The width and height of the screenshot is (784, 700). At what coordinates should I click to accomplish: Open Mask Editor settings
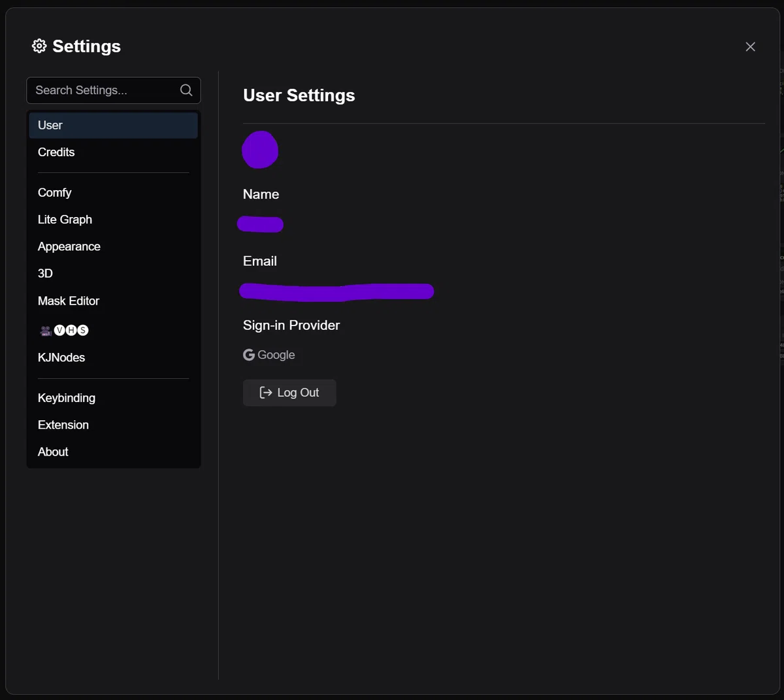[x=113, y=301]
